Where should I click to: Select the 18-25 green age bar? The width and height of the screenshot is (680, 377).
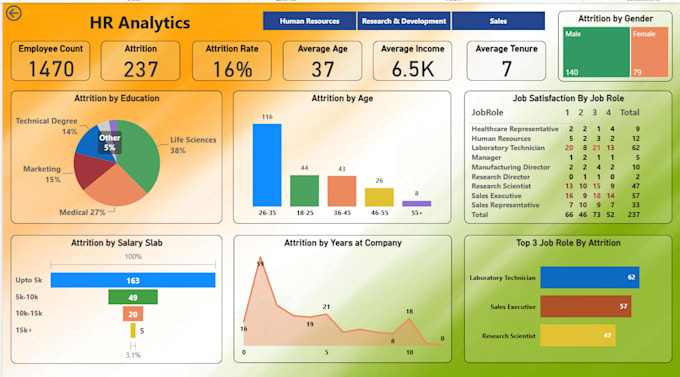pyautogui.click(x=304, y=190)
